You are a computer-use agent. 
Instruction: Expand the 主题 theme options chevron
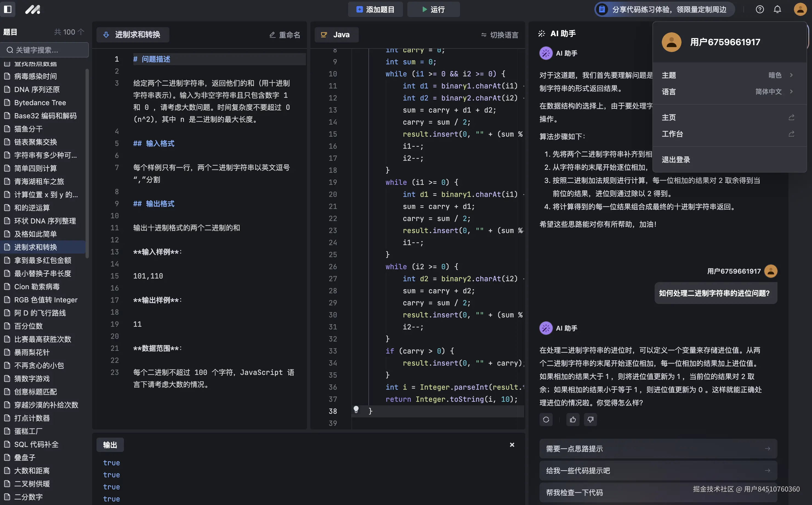pyautogui.click(x=791, y=75)
